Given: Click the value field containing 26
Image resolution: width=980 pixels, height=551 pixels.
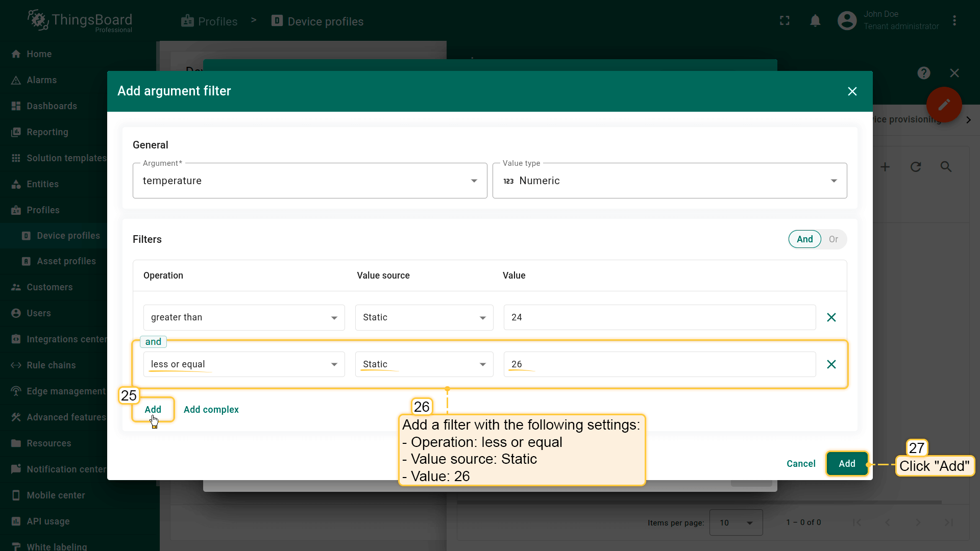Looking at the screenshot, I should click(x=658, y=364).
